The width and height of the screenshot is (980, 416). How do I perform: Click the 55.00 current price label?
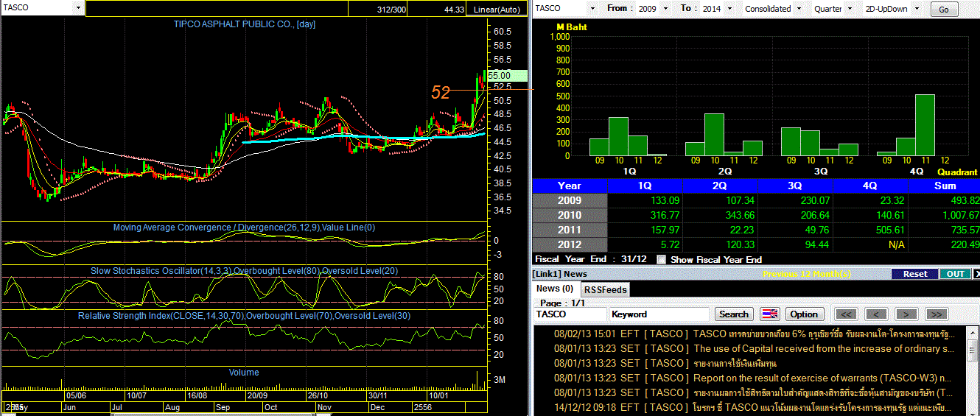[x=507, y=75]
